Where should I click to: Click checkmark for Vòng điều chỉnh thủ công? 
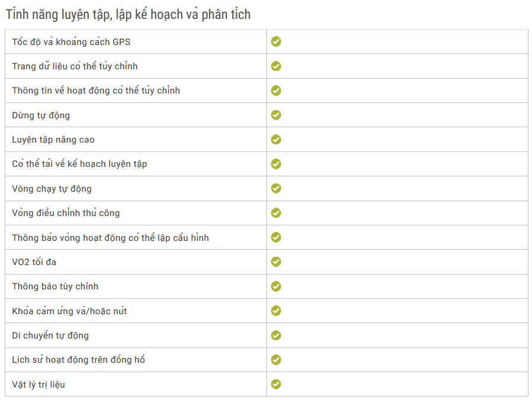[x=276, y=213]
